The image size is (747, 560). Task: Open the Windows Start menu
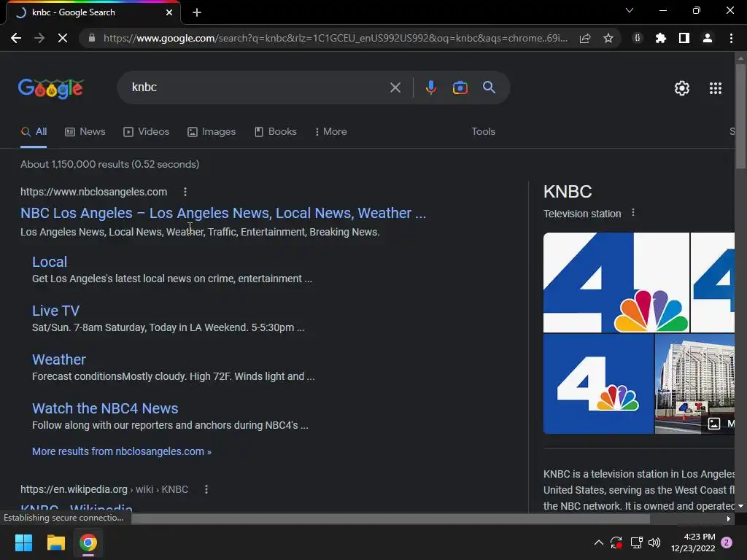(x=23, y=542)
